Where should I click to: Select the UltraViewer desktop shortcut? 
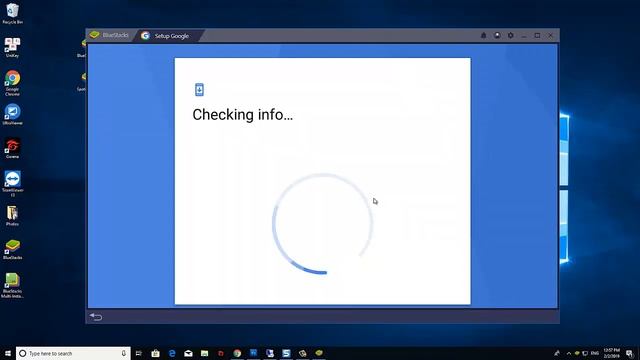[12, 114]
